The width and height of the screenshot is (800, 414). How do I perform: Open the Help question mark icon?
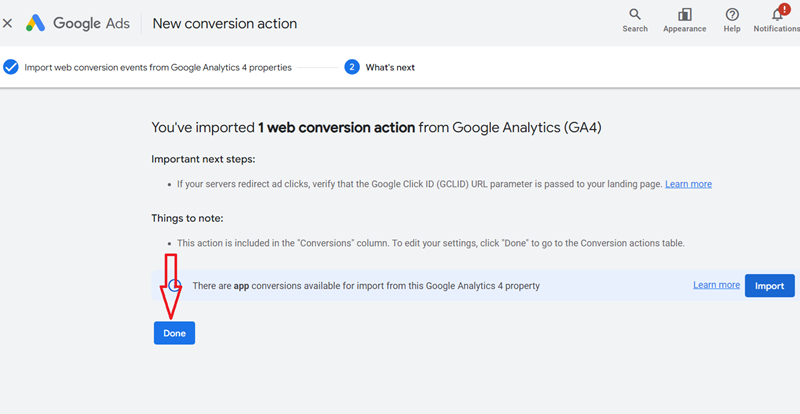[732, 14]
